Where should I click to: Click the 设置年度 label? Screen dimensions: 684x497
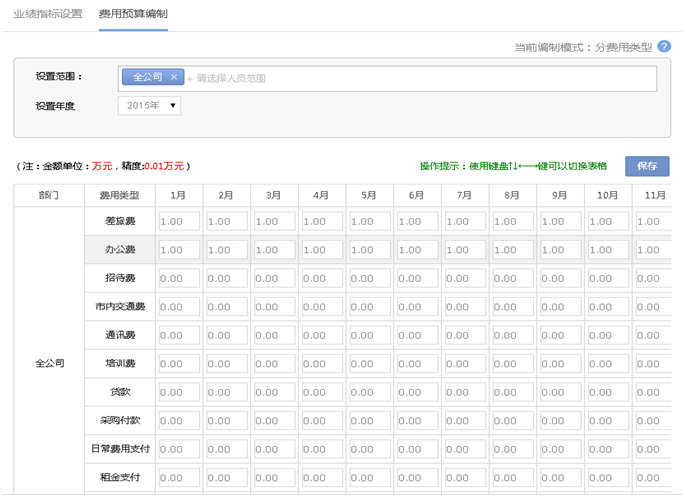click(55, 106)
